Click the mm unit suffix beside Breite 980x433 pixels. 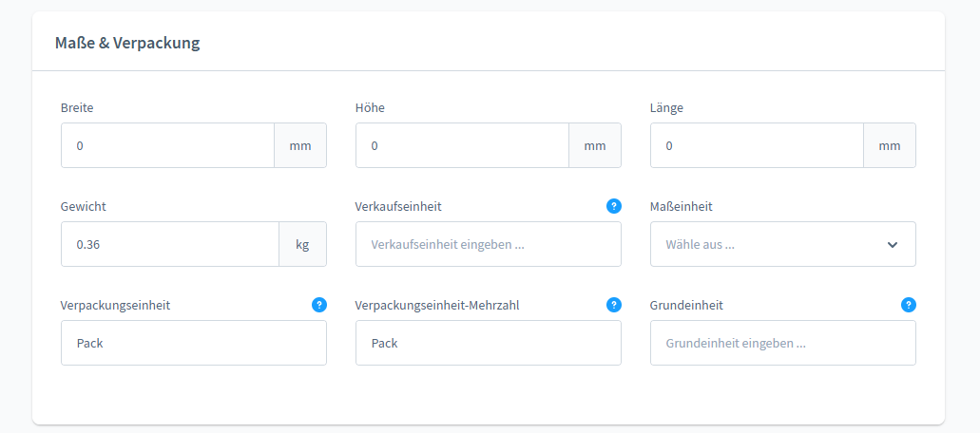pos(300,145)
